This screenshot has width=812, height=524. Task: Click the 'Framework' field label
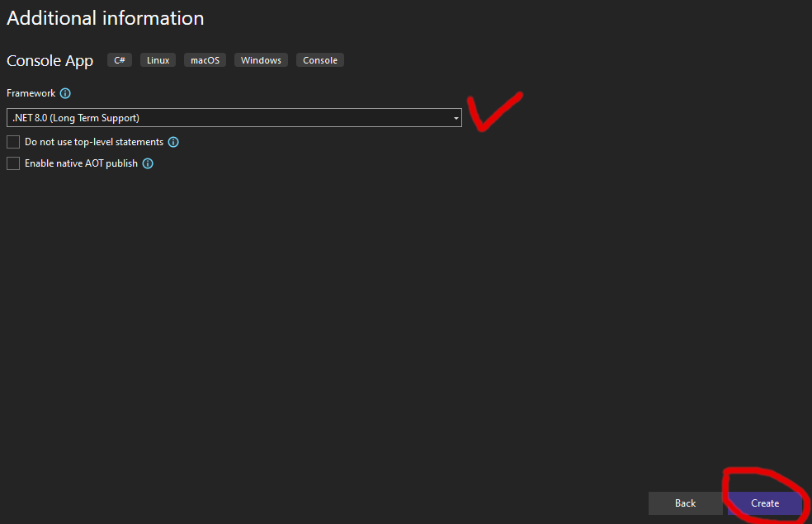coord(31,93)
